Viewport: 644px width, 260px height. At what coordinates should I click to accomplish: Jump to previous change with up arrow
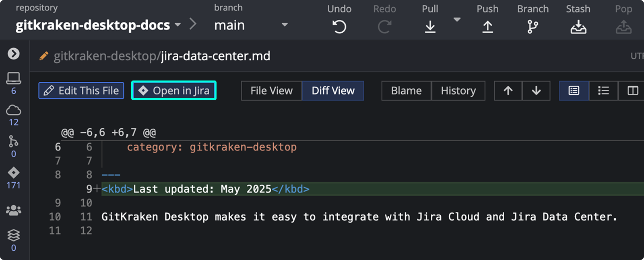508,91
